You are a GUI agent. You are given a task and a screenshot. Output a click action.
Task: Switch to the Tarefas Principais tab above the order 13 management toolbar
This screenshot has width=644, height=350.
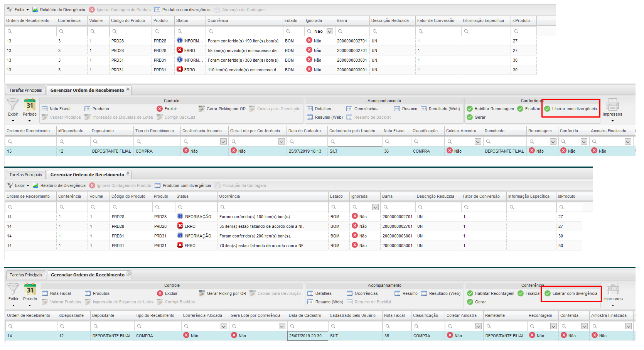[25, 90]
